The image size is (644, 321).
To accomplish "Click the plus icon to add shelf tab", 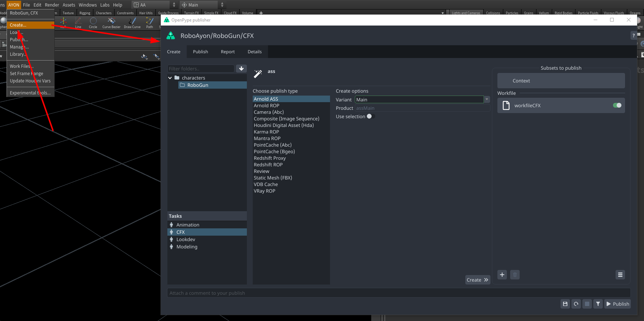I will coord(261,13).
